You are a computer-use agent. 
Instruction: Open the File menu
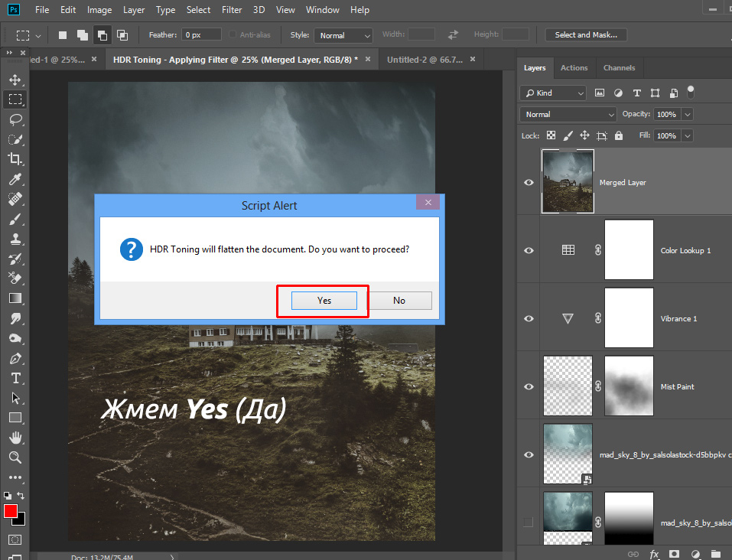42,10
